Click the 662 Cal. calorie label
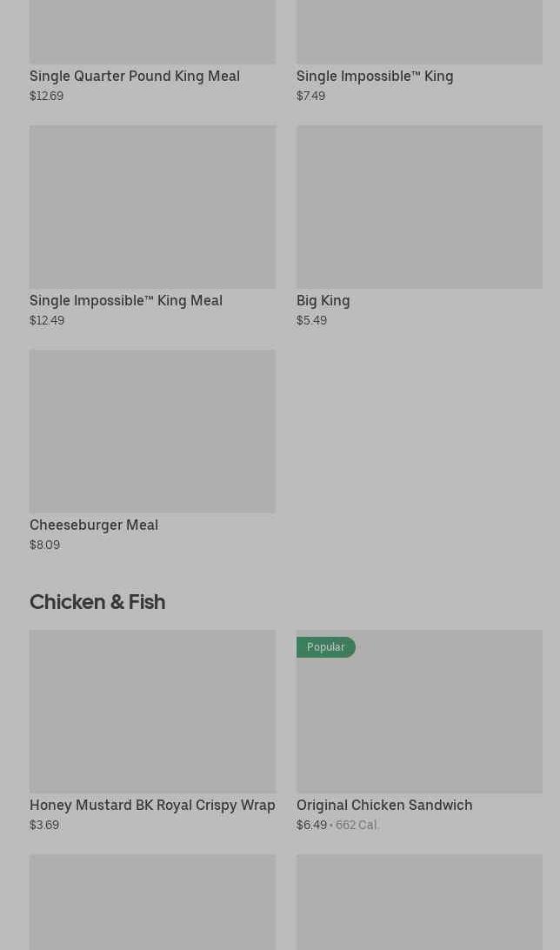 coord(357,825)
